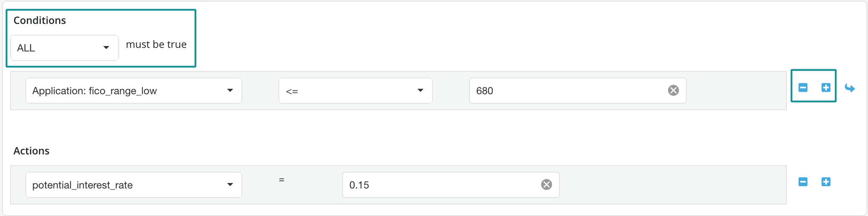Click the 'must be true' label
868x216 pixels.
[x=156, y=44]
